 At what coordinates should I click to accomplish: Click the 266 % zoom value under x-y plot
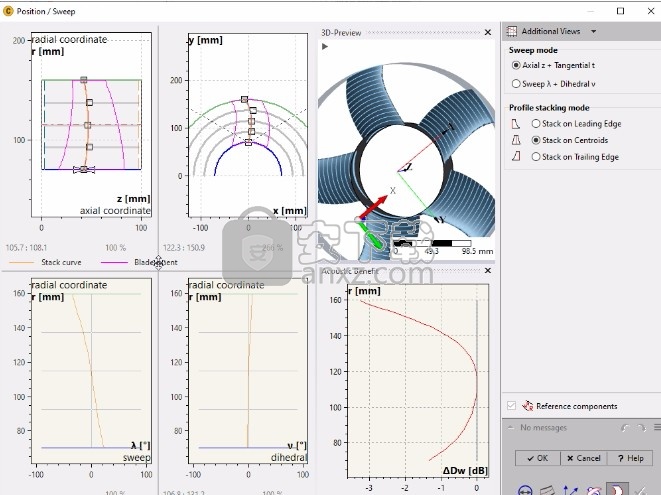point(272,248)
